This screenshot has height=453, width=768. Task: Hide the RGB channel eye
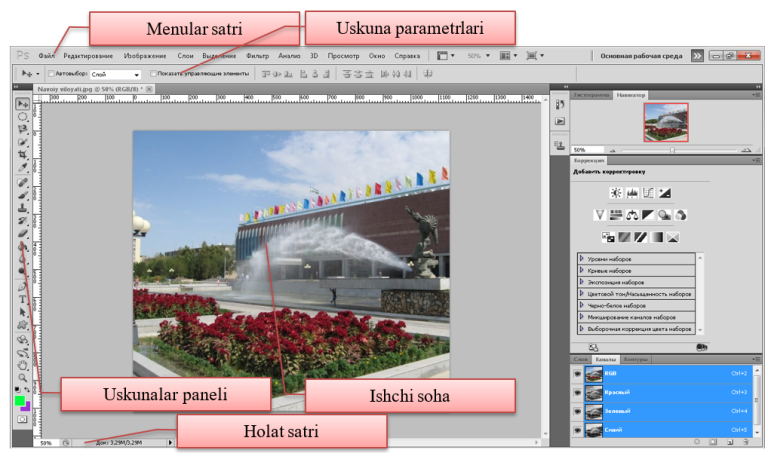pos(577,374)
